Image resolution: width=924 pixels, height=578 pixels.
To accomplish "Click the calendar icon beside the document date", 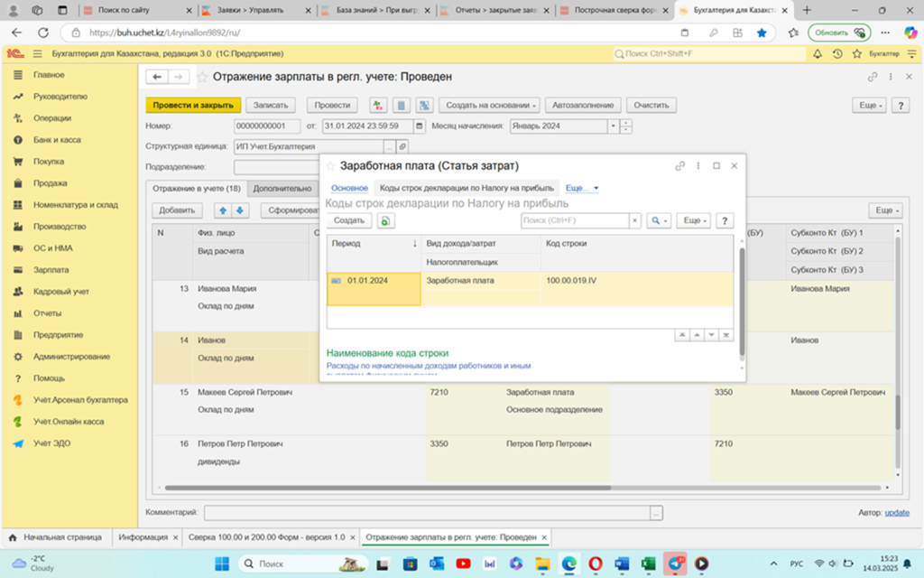I will pos(419,126).
